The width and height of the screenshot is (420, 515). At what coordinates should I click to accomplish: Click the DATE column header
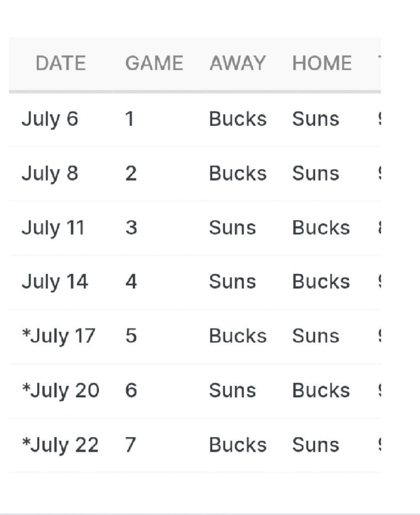[61, 63]
